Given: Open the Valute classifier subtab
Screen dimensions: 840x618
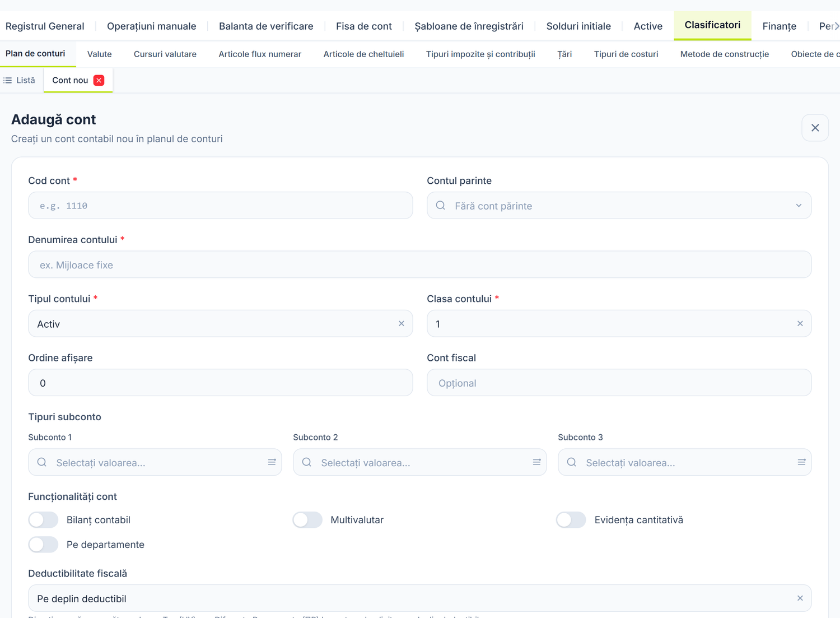Looking at the screenshot, I should 100,54.
